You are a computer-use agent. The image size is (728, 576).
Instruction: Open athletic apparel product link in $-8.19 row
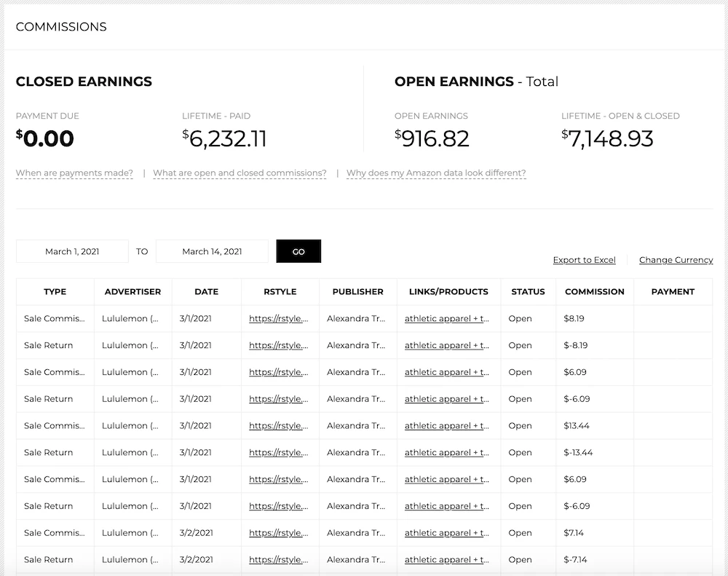tap(447, 346)
